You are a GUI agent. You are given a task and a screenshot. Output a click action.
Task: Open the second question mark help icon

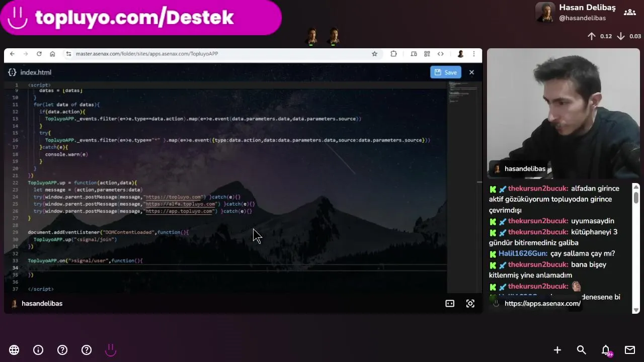pyautogui.click(x=87, y=350)
